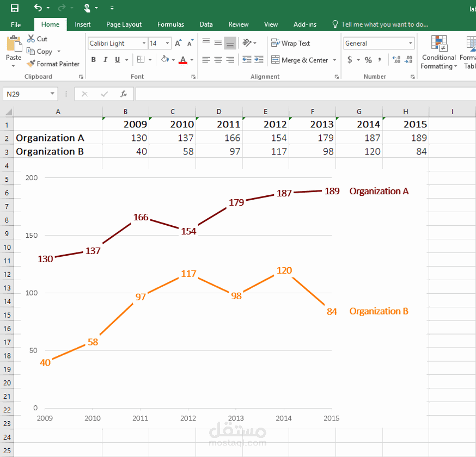
Task: Open the General number format dropdown
Action: coord(411,44)
